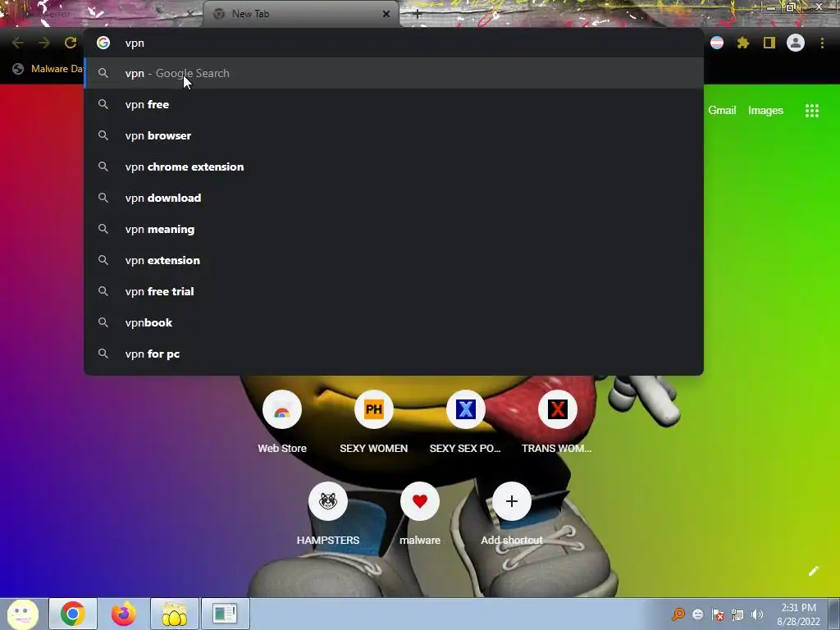Click the volume speaker tray icon
The image size is (840, 630).
pyautogui.click(x=757, y=614)
